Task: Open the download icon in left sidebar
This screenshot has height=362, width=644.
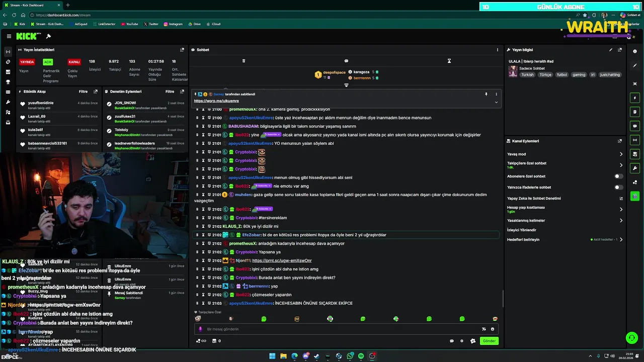Action: click(x=8, y=122)
